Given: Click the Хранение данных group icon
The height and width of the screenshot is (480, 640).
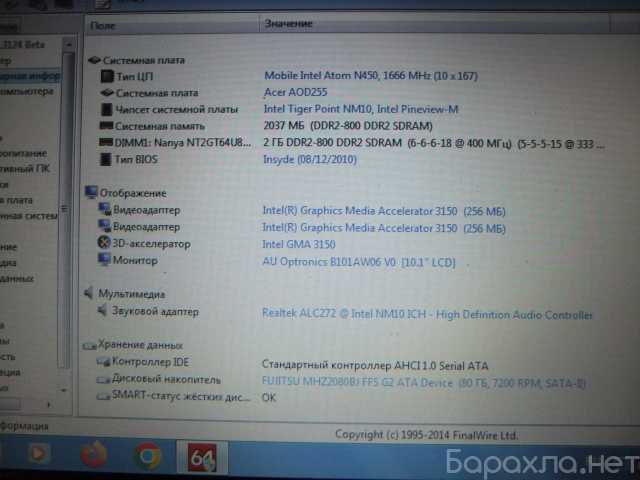Looking at the screenshot, I should click(89, 346).
